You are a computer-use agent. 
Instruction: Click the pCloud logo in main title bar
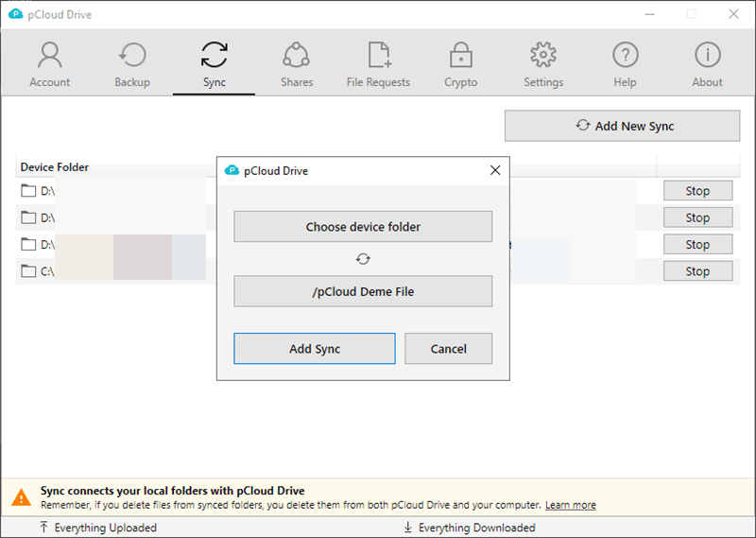tap(16, 14)
